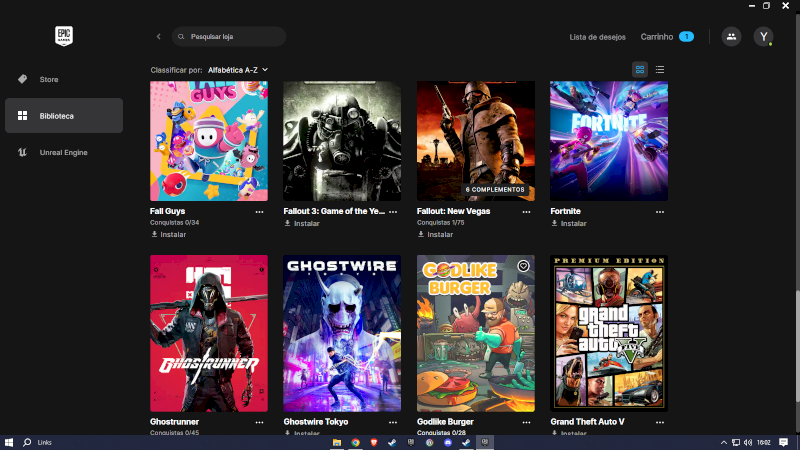The image size is (800, 450).
Task: Open Fallout 3 cover thumbnail
Action: pyautogui.click(x=342, y=141)
